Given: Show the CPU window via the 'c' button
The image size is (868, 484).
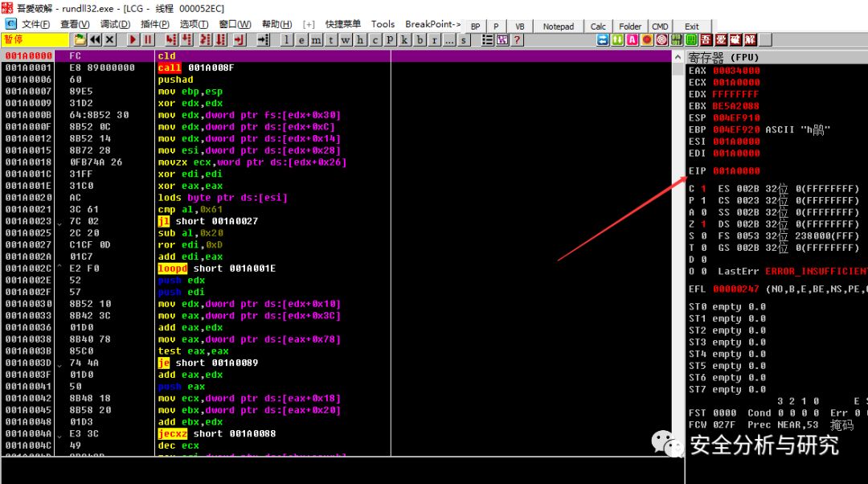Looking at the screenshot, I should [x=375, y=40].
